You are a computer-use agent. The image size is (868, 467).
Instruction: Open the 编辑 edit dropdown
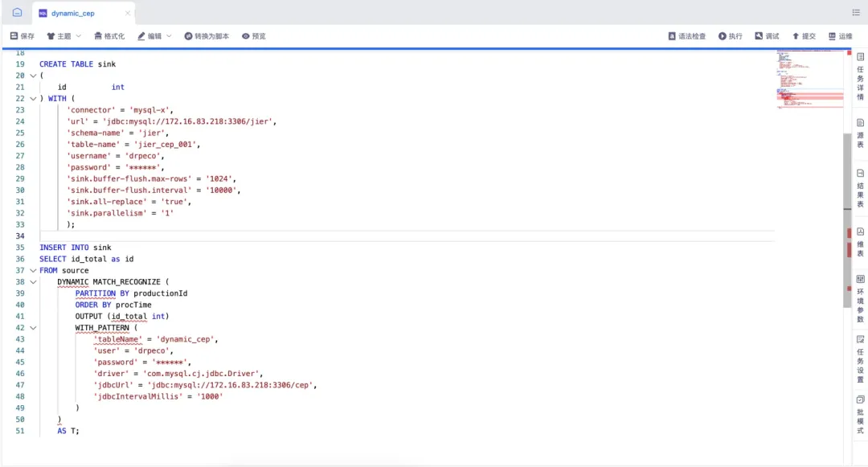point(155,35)
